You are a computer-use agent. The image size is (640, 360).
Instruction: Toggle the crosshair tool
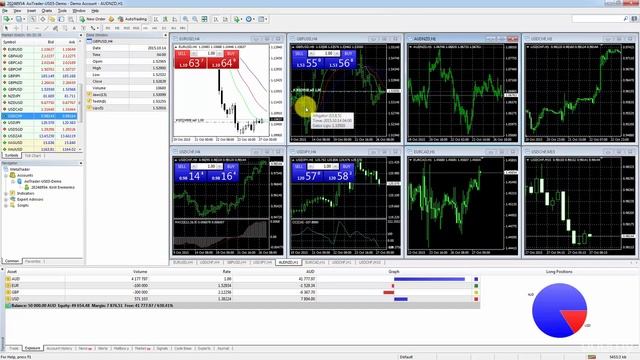(x=16, y=28)
